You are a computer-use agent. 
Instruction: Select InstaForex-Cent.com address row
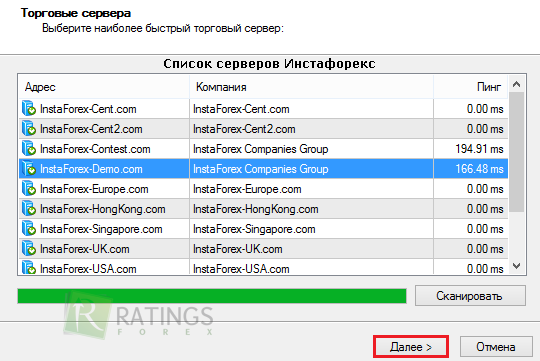[104, 109]
